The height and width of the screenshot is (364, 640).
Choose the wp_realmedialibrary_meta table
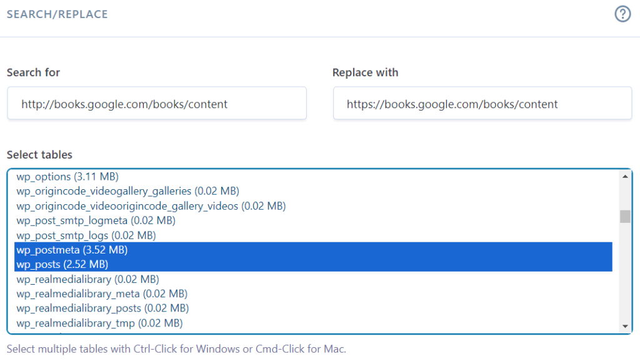coord(102,293)
